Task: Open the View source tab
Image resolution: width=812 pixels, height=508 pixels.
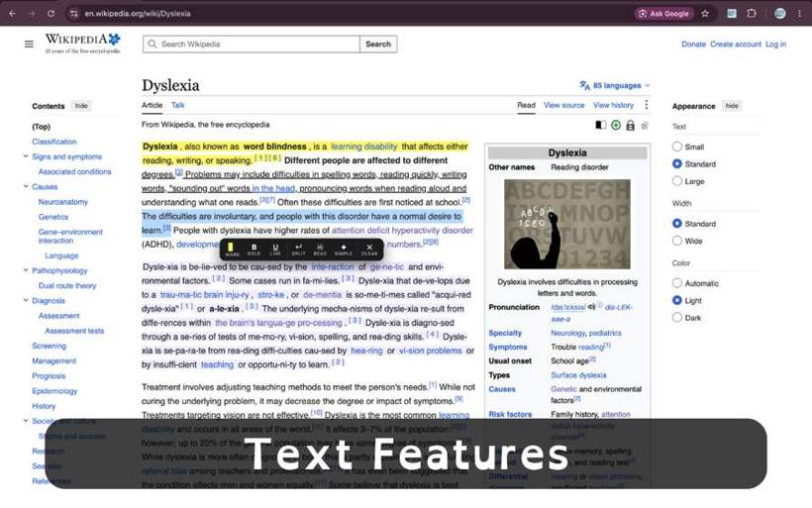Action: point(564,105)
